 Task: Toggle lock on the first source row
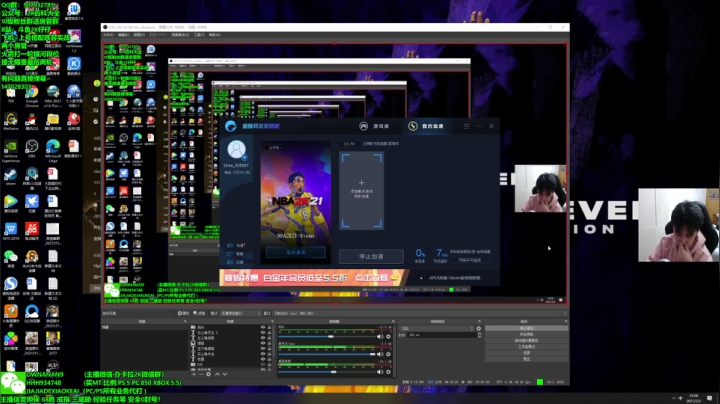pyautogui.click(x=269, y=327)
